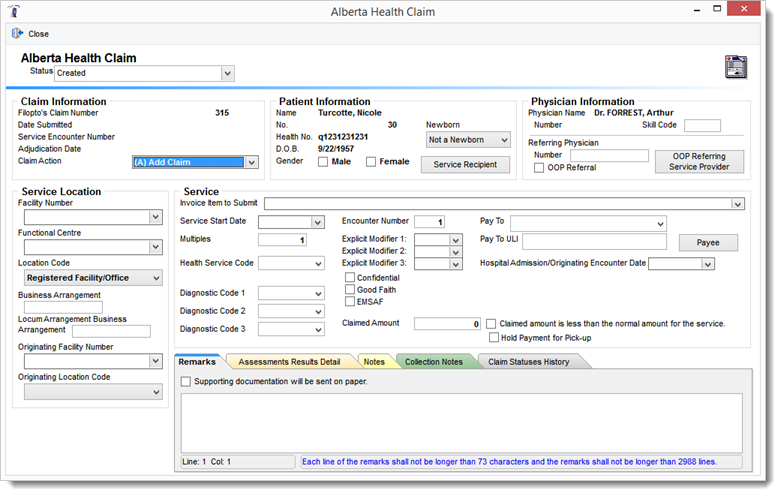Open Hospital Admission Encounter Date dropdown

click(x=708, y=264)
